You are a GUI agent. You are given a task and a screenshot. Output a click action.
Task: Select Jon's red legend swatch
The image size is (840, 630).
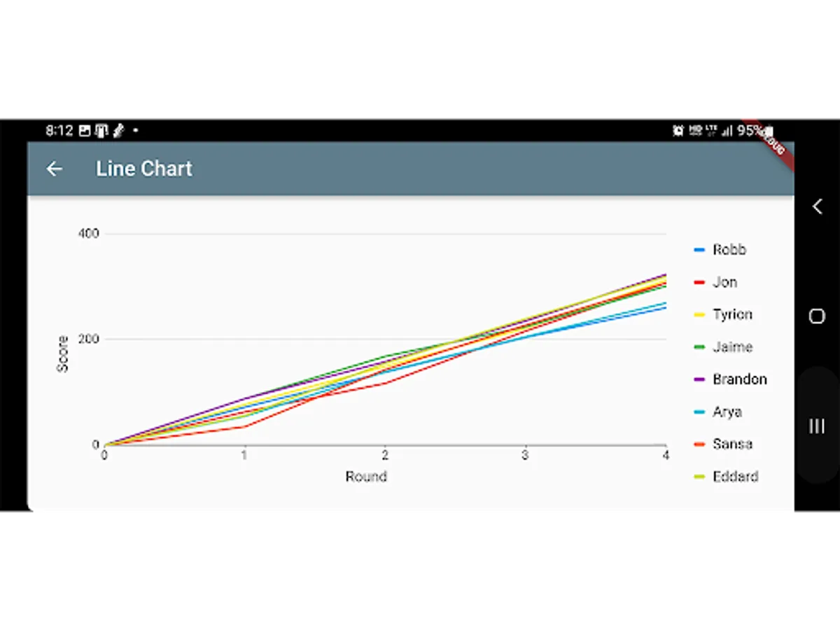(x=699, y=282)
